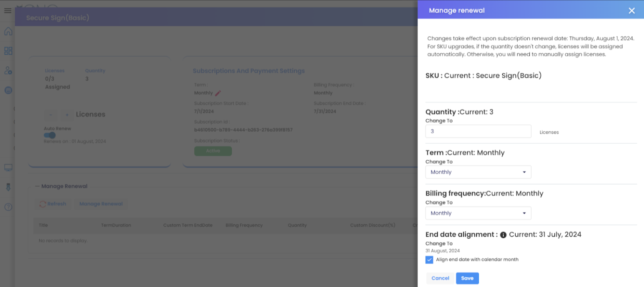
Task: Increase licenses with the plus button
Action: click(x=67, y=115)
